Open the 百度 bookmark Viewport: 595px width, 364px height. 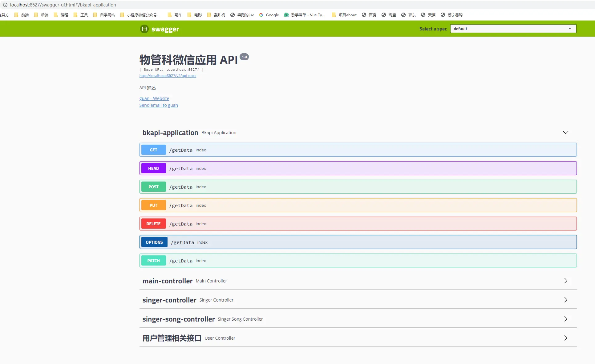[369, 15]
